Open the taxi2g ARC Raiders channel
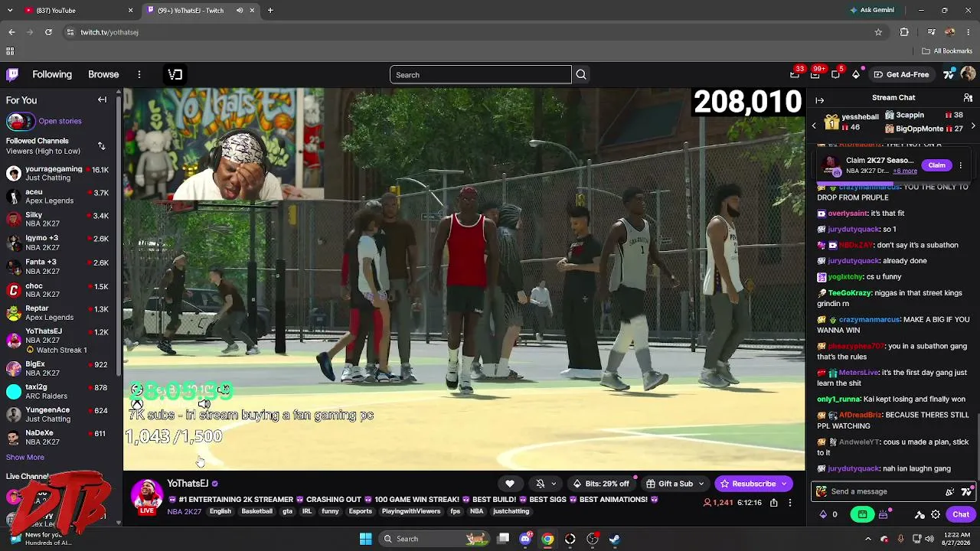The width and height of the screenshot is (980, 551). [x=58, y=392]
